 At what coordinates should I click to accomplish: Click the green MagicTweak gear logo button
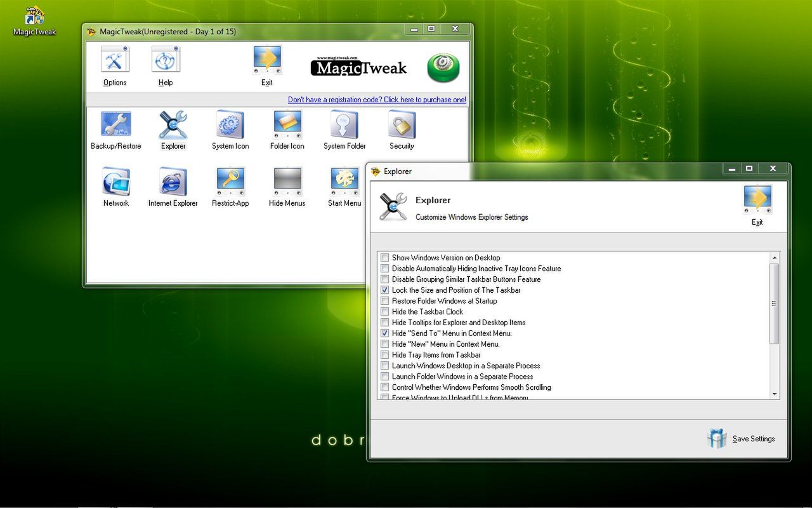[x=443, y=67]
